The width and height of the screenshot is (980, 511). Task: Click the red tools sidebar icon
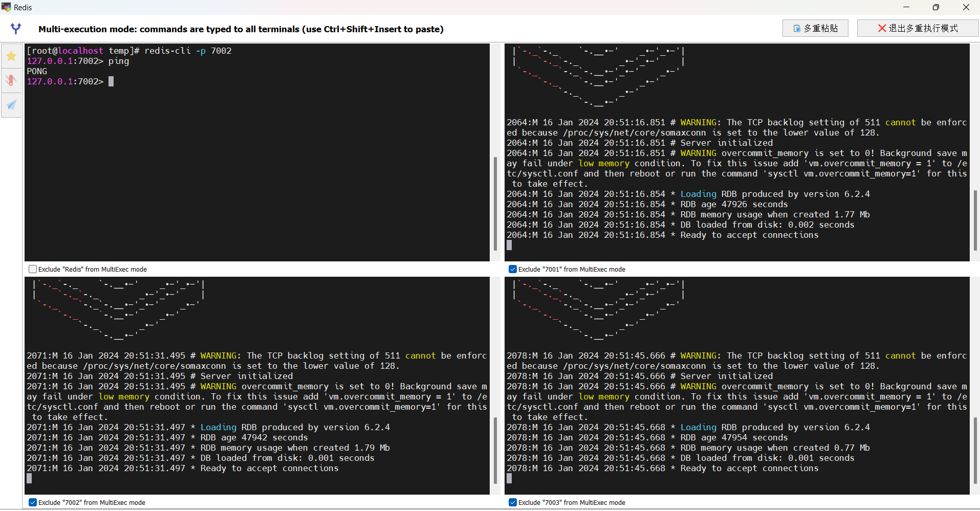point(11,80)
